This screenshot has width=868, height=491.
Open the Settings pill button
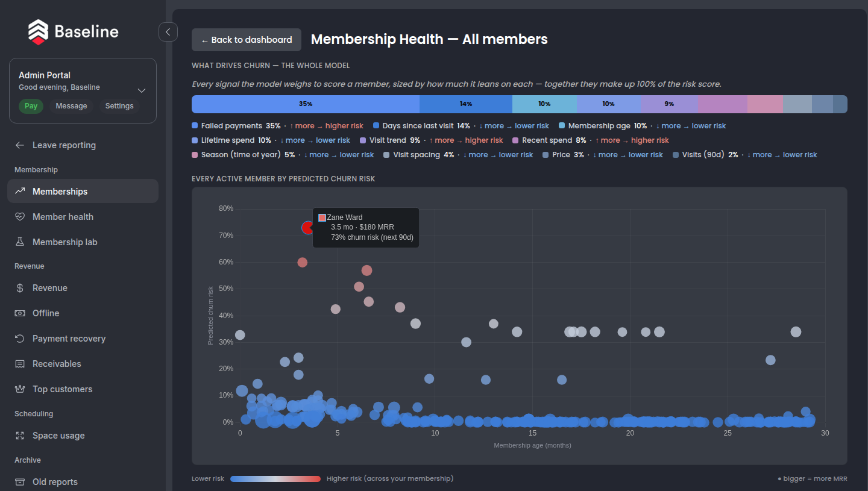[119, 106]
